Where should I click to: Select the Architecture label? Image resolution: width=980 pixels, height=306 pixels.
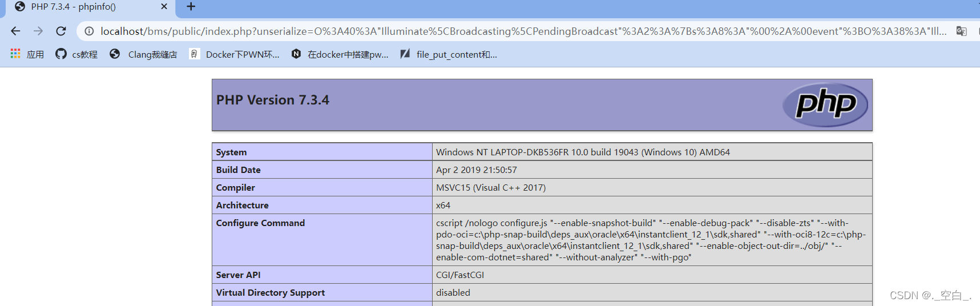242,205
